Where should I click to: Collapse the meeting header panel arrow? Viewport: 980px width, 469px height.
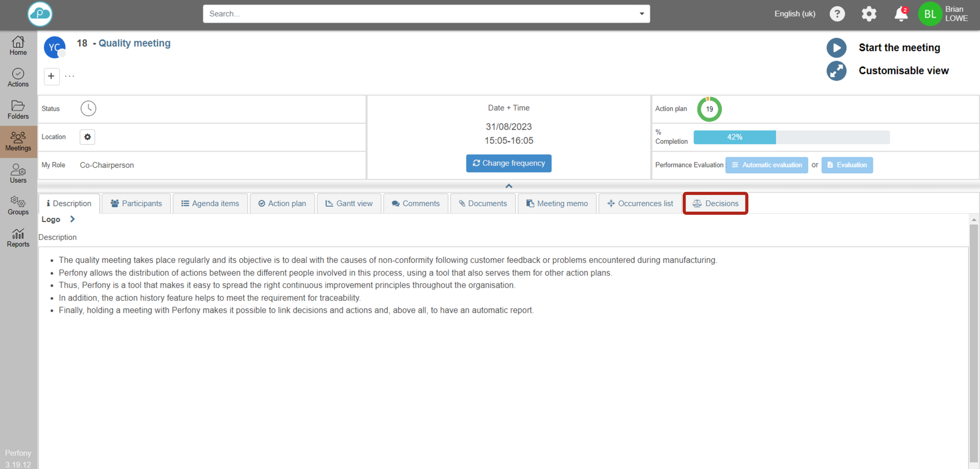(509, 186)
